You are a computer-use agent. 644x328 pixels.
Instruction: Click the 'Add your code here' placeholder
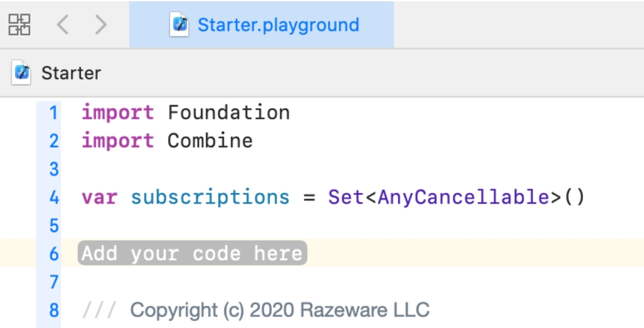192,254
